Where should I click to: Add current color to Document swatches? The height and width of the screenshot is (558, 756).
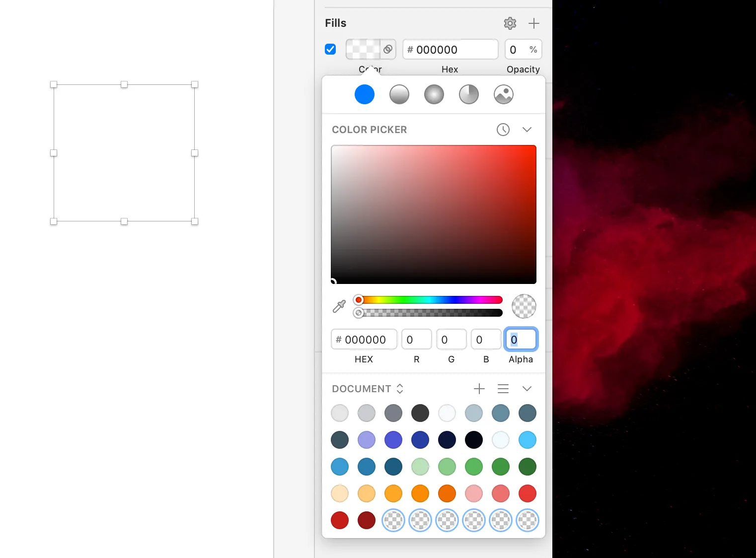click(x=479, y=389)
